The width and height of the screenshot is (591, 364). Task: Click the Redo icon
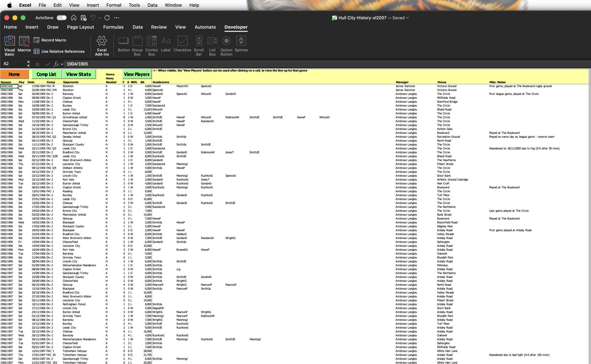[107, 18]
